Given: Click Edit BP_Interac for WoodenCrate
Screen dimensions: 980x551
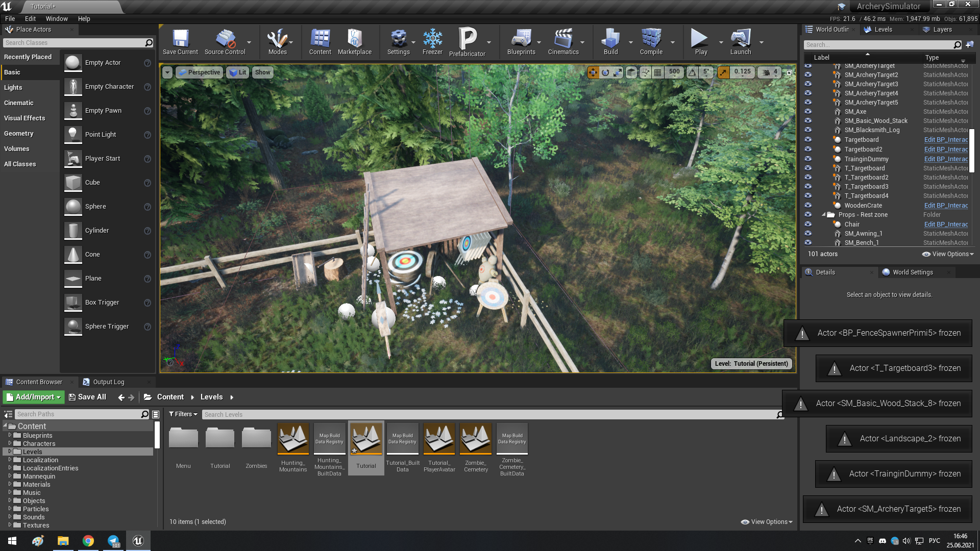Looking at the screenshot, I should [943, 205].
